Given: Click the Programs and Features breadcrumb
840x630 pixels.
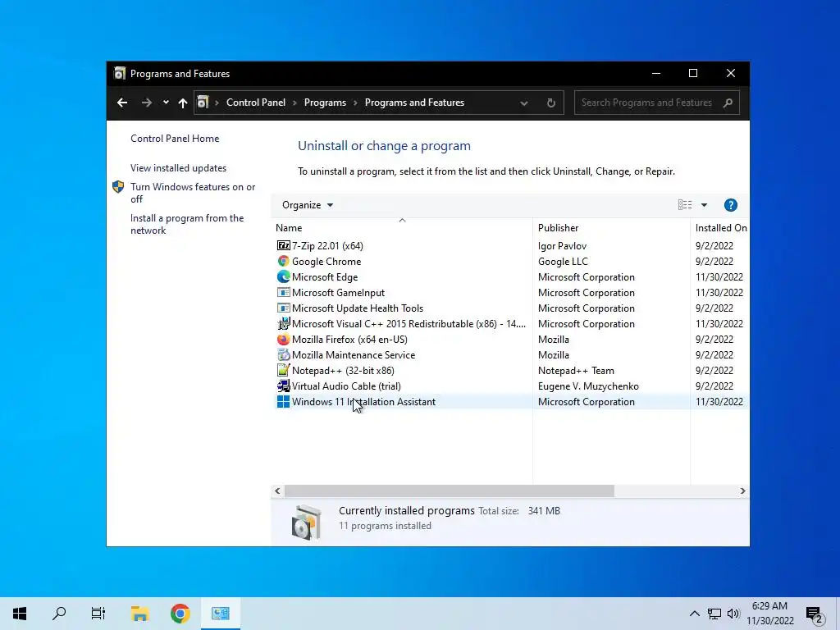Looking at the screenshot, I should tap(414, 103).
